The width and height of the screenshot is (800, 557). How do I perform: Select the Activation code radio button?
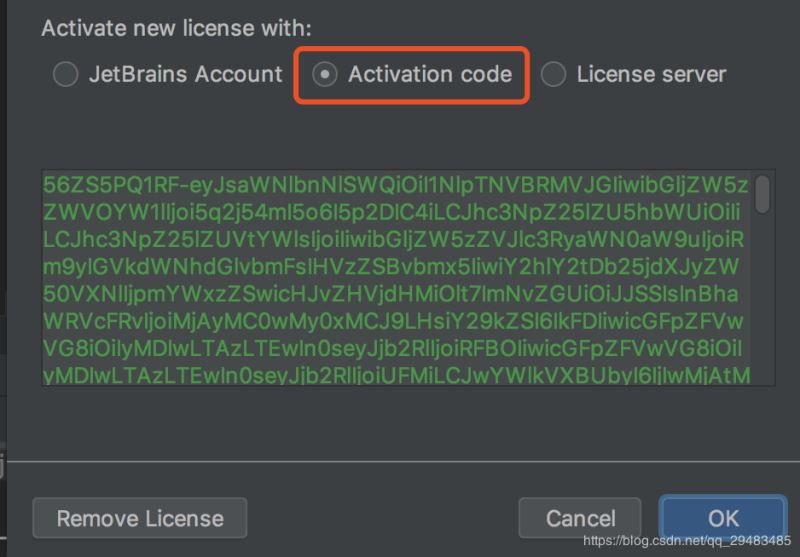click(325, 74)
